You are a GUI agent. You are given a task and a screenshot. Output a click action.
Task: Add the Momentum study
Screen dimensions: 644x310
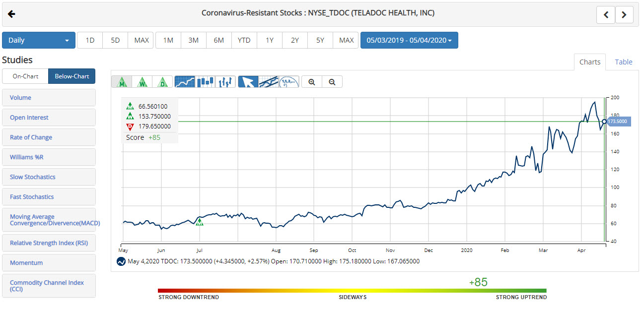tap(49, 263)
